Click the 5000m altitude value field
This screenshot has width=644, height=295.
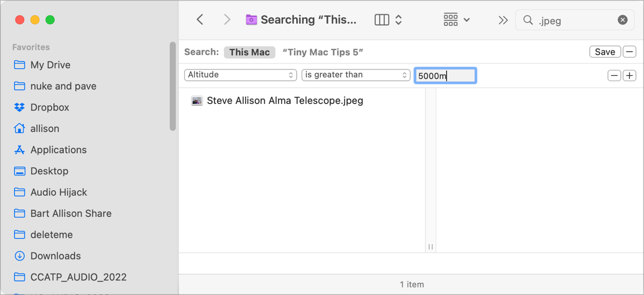(x=445, y=75)
